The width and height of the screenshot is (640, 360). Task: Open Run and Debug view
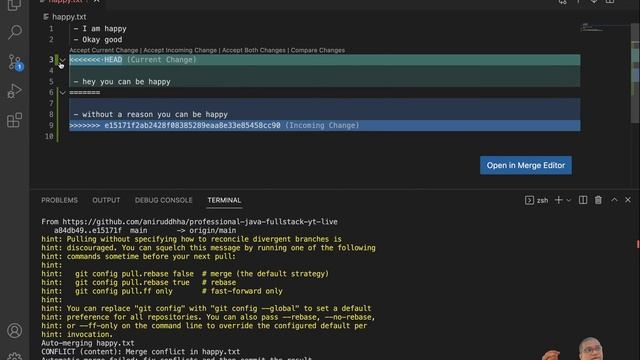[15, 91]
